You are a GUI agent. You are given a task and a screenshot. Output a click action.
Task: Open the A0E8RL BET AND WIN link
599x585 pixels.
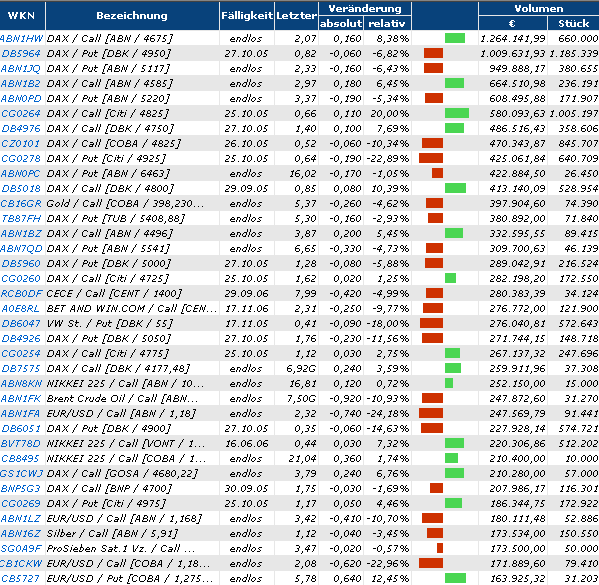21,308
